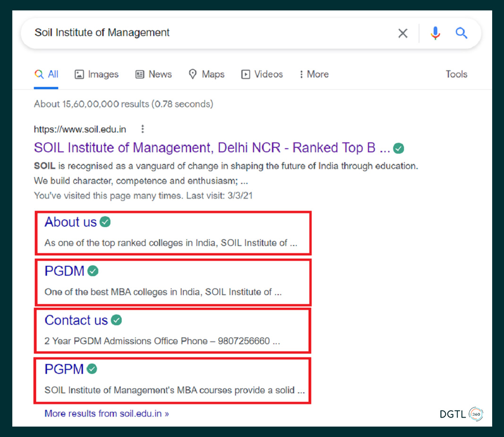
Task: Click verified badge next to main result title
Action: click(399, 148)
